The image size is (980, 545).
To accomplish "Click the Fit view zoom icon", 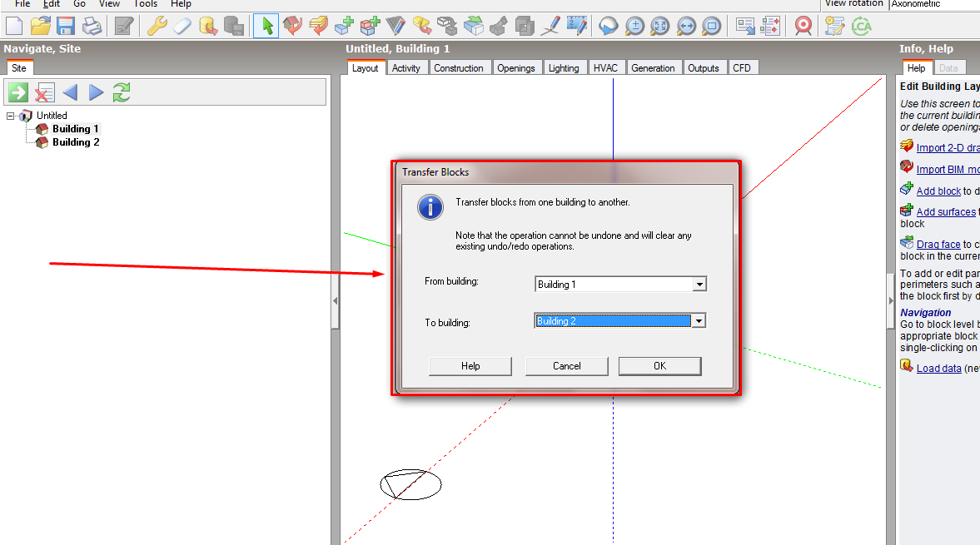I will [660, 27].
